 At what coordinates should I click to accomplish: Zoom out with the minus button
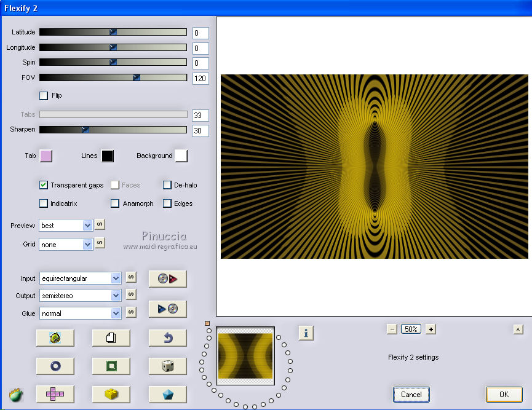click(x=392, y=329)
